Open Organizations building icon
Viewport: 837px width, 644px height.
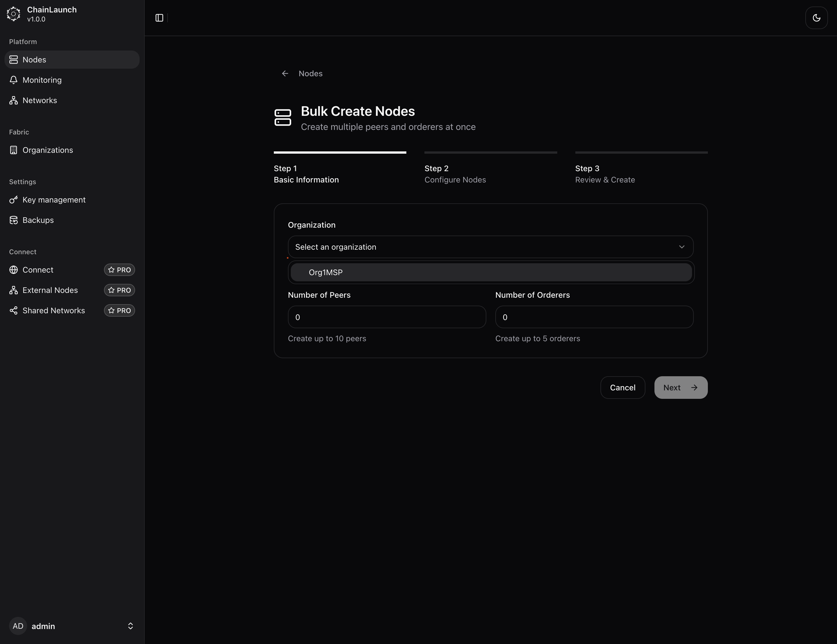[x=14, y=150]
